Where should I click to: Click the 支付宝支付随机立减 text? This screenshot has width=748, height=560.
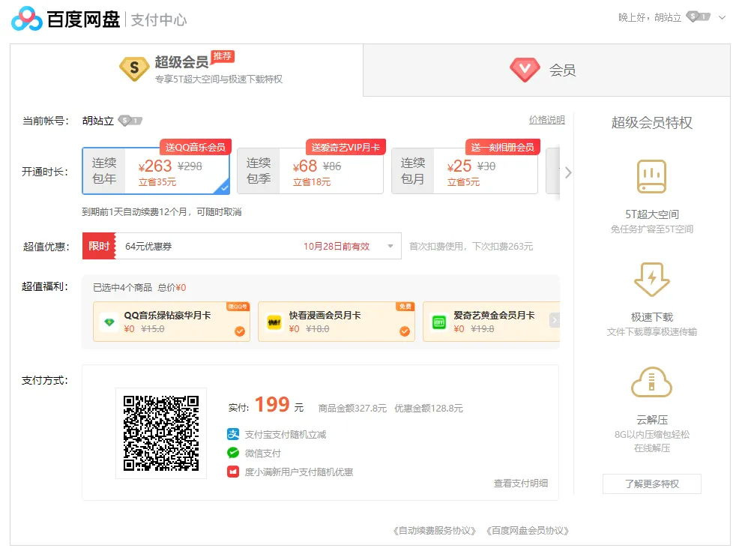point(286,435)
